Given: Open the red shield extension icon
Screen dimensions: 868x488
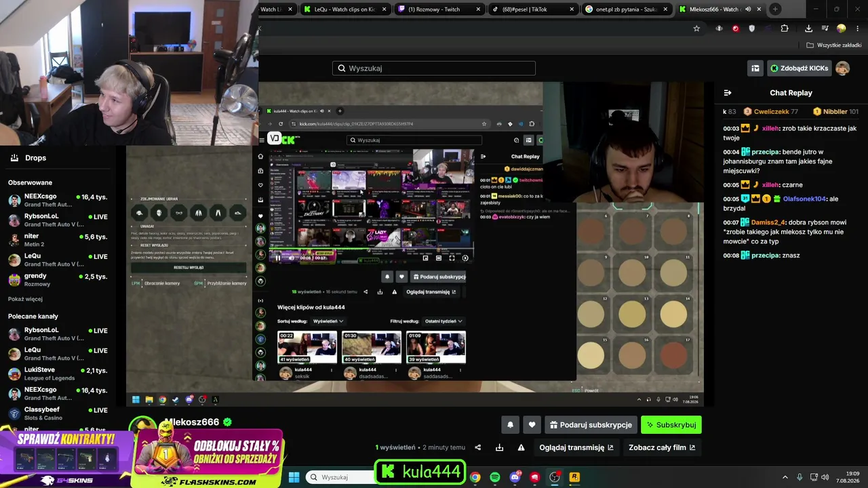Looking at the screenshot, I should (x=735, y=28).
